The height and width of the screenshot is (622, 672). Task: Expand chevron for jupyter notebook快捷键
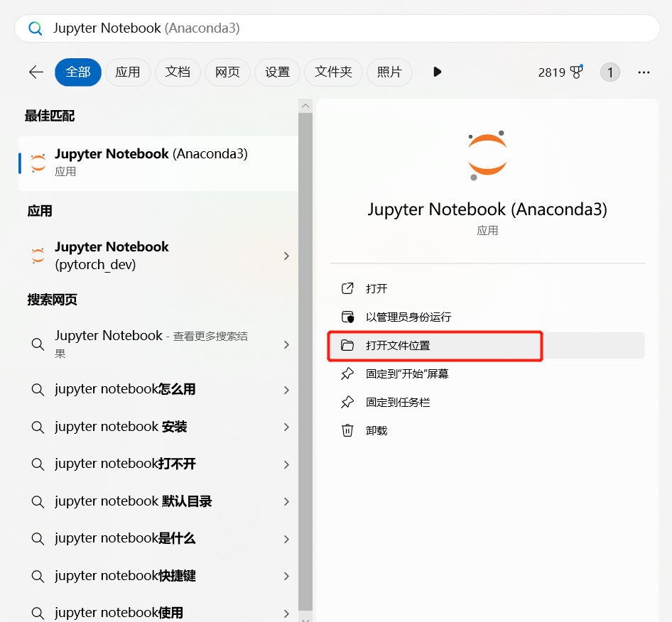(x=287, y=576)
